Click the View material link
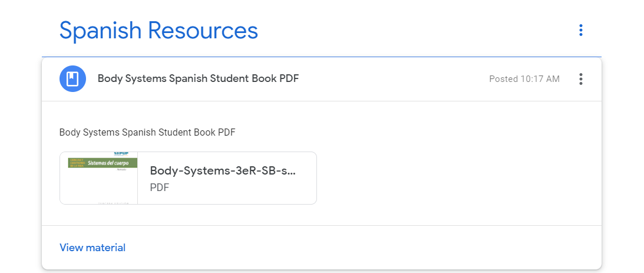Screen dimensions: 644x273 (x=93, y=248)
